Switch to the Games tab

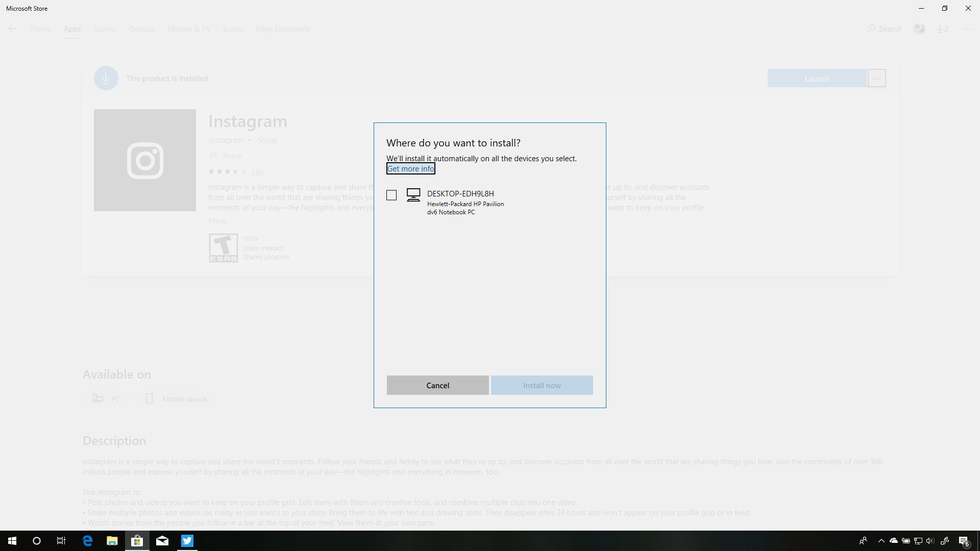point(105,29)
